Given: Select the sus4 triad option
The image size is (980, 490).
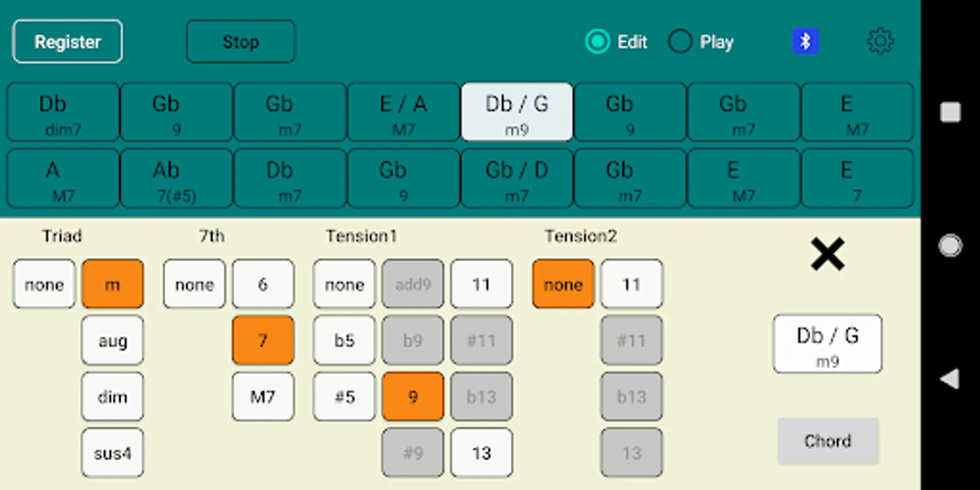Looking at the screenshot, I should [x=112, y=452].
